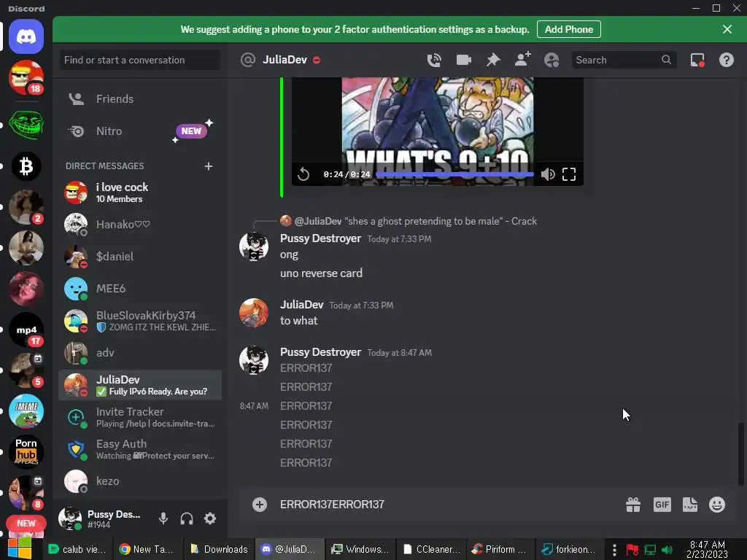
Task: Open the sticker picker
Action: 690,505
